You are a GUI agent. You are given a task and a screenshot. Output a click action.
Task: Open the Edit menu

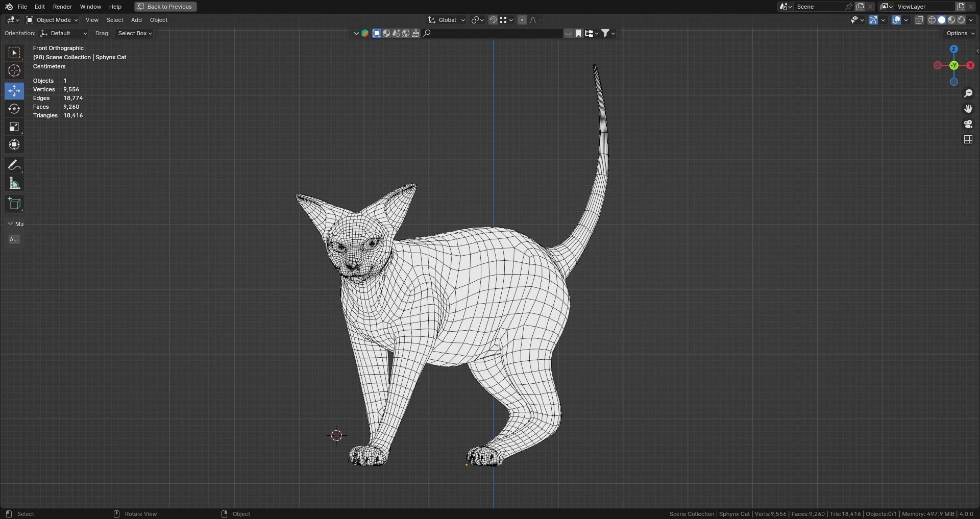pyautogui.click(x=39, y=7)
